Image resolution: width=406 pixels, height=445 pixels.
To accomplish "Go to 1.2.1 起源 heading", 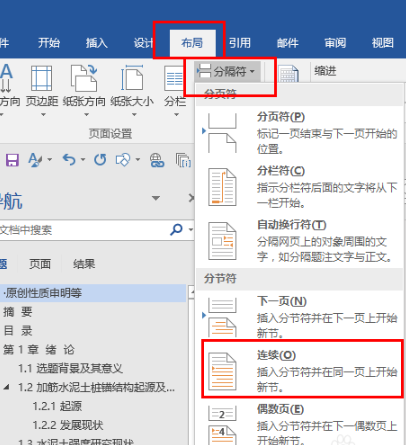I will (x=57, y=406).
